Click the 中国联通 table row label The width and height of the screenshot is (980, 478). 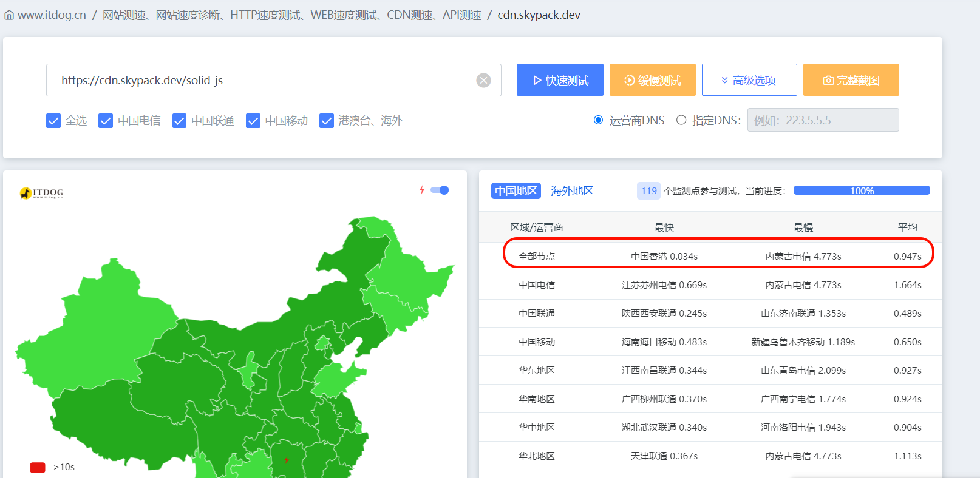537,313
